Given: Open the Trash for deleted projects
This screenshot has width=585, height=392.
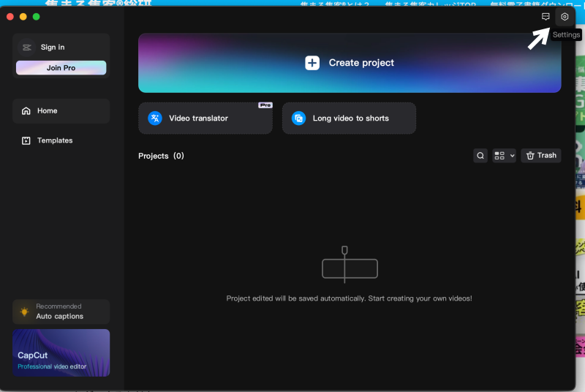Looking at the screenshot, I should [x=541, y=156].
